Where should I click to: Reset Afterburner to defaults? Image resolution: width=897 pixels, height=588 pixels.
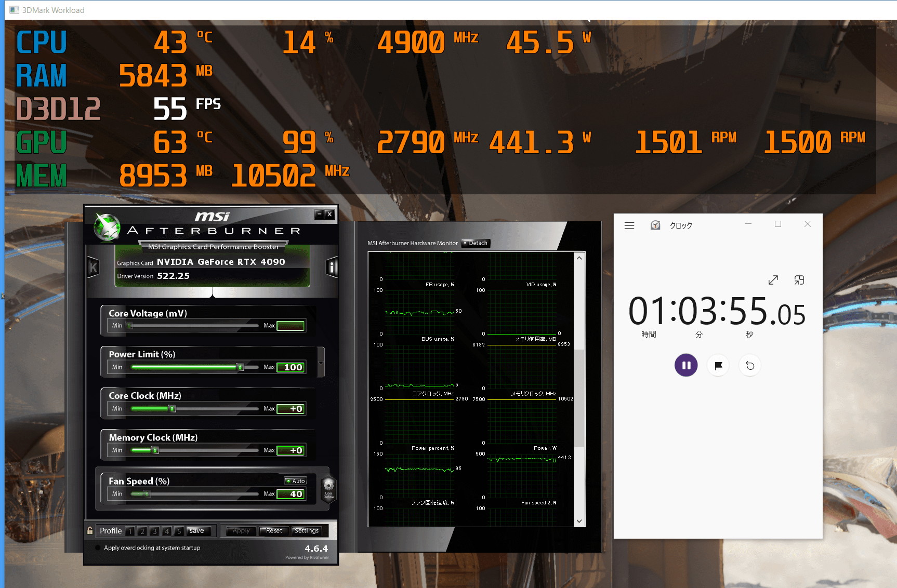coord(274,531)
